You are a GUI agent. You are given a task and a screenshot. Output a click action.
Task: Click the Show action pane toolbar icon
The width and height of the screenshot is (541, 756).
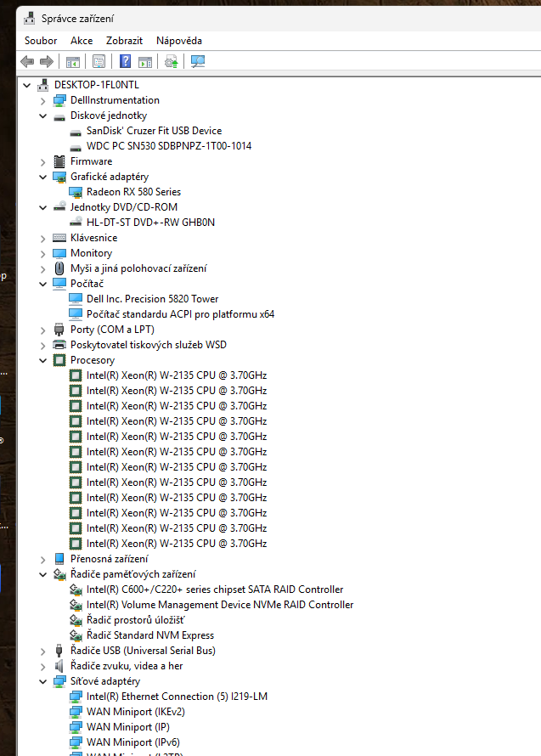click(145, 62)
